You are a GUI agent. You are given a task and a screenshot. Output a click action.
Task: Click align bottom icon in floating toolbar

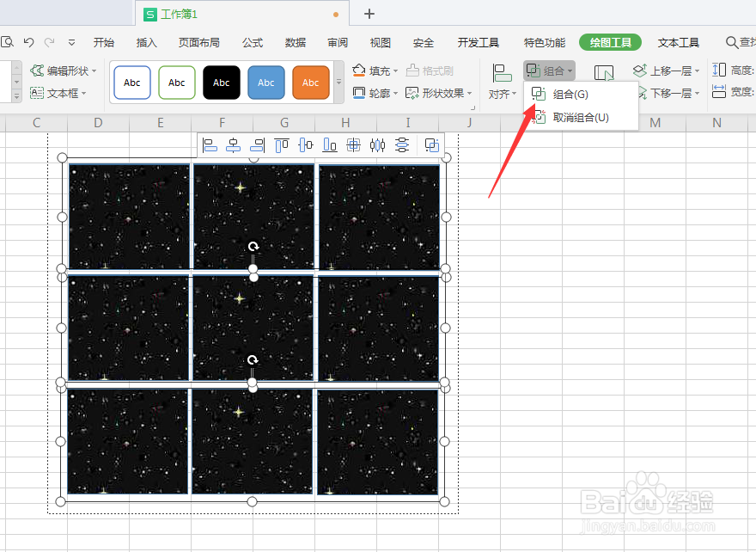tap(330, 144)
